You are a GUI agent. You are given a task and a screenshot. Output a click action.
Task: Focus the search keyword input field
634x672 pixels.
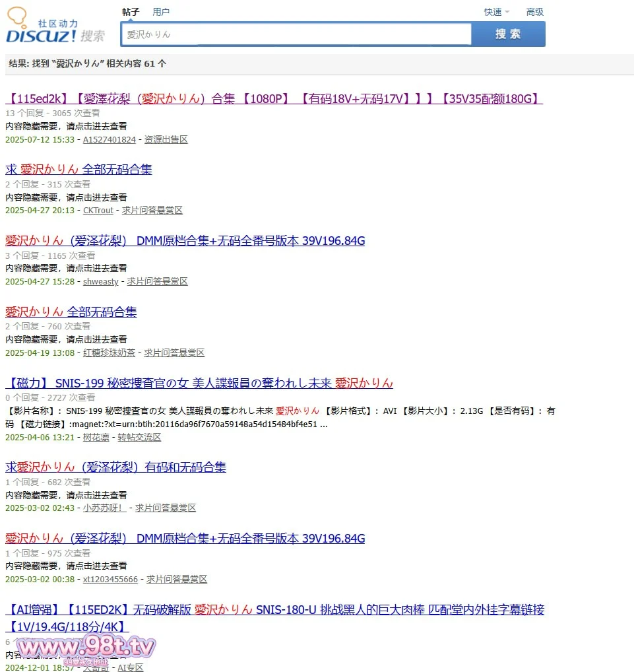point(296,34)
